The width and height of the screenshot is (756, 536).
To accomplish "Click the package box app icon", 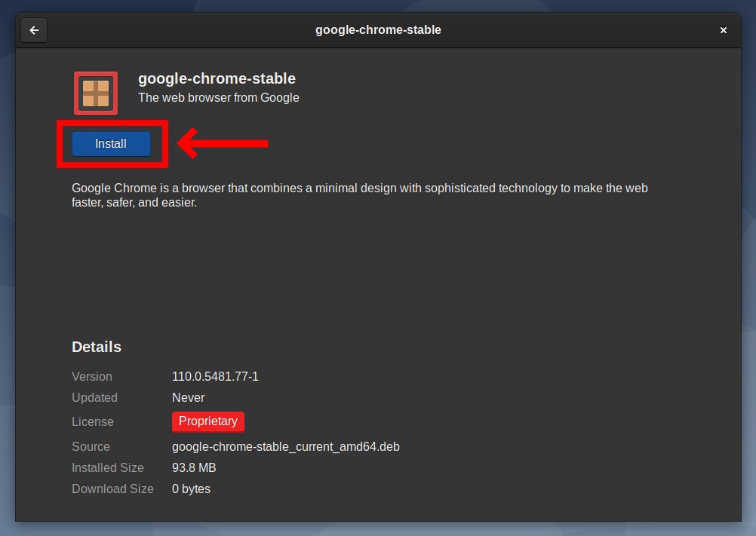I will tap(96, 93).
